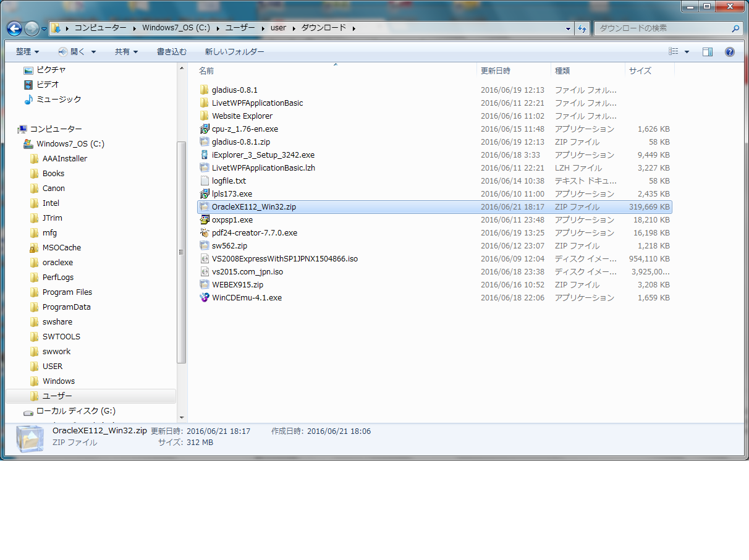Viewport: 749px width, 560px height.
Task: Select the vs2015.com_jpn.iso disc icon
Action: pyautogui.click(x=205, y=271)
